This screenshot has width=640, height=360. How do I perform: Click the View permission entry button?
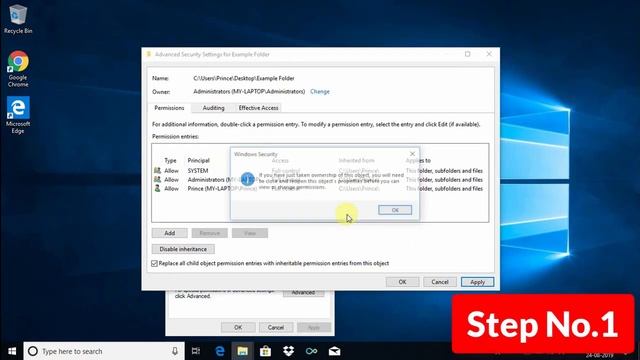coord(250,233)
